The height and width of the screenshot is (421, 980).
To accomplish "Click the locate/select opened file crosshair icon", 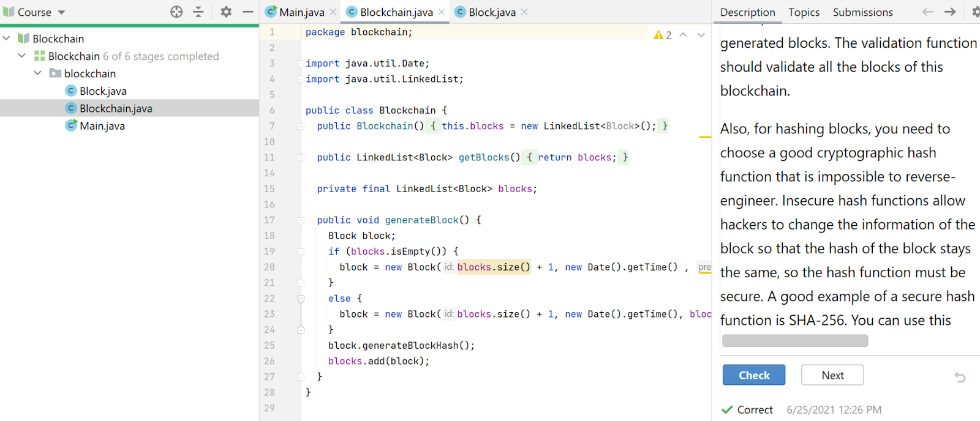I will (x=176, y=12).
